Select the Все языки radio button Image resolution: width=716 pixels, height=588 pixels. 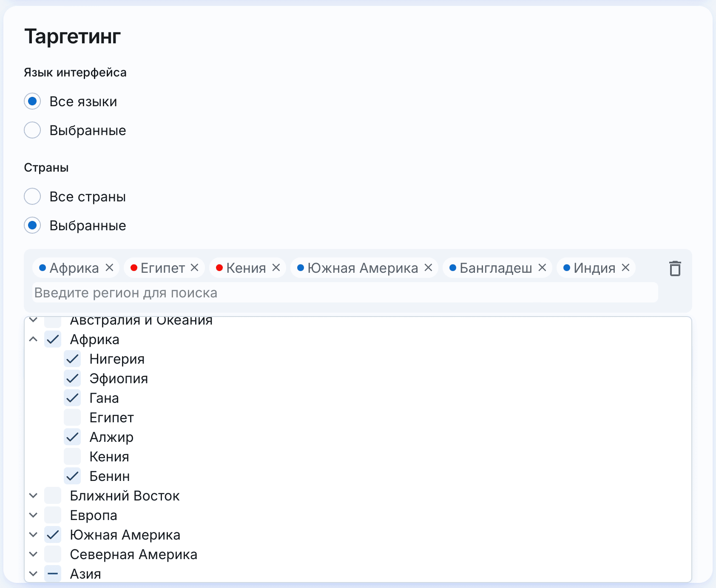(x=32, y=102)
